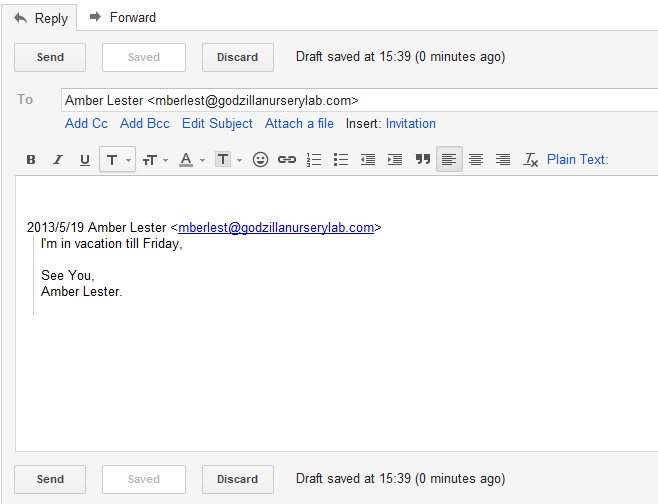Toggle underline formatting

click(x=85, y=159)
